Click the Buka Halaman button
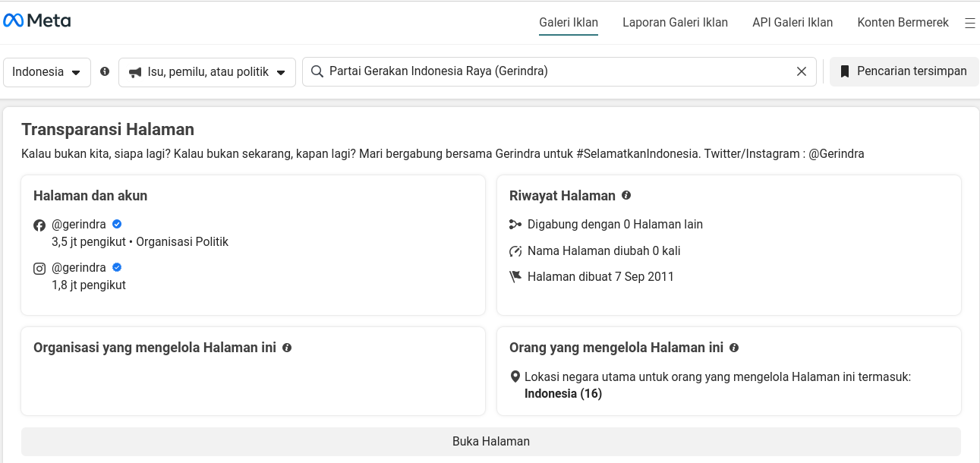The width and height of the screenshot is (980, 463). pyautogui.click(x=491, y=442)
